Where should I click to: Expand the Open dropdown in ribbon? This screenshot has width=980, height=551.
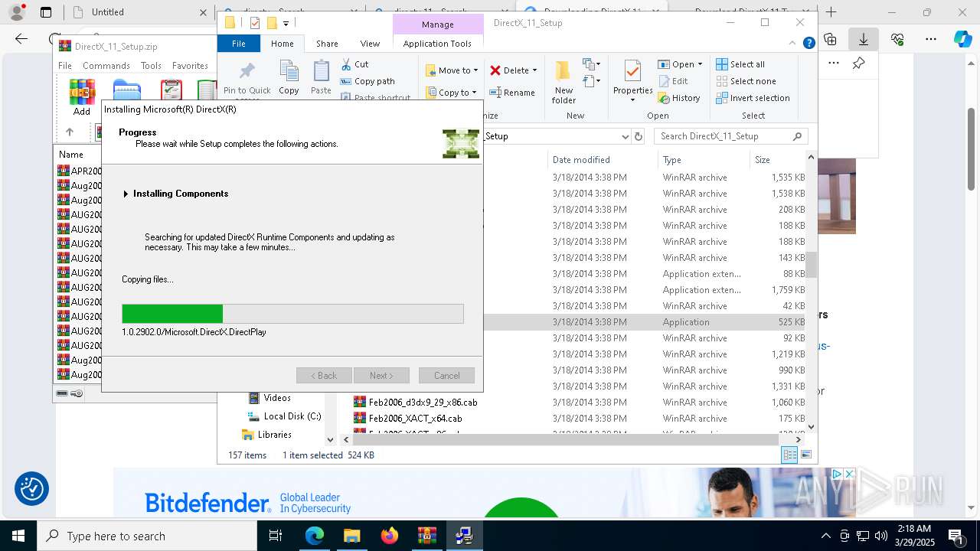coord(700,64)
